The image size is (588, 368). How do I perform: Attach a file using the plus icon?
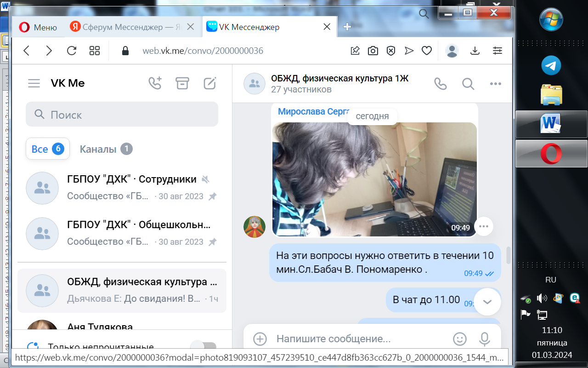(x=260, y=339)
